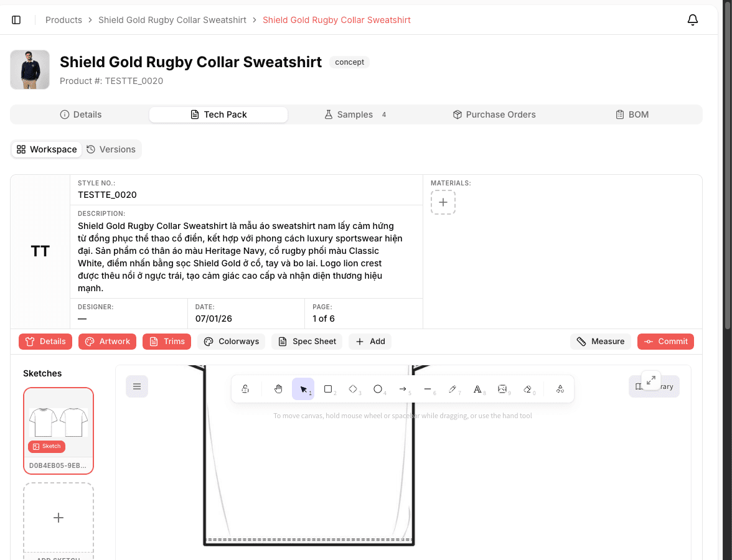Click the red current breadcrumb link
This screenshot has width=732, height=560.
tap(337, 20)
